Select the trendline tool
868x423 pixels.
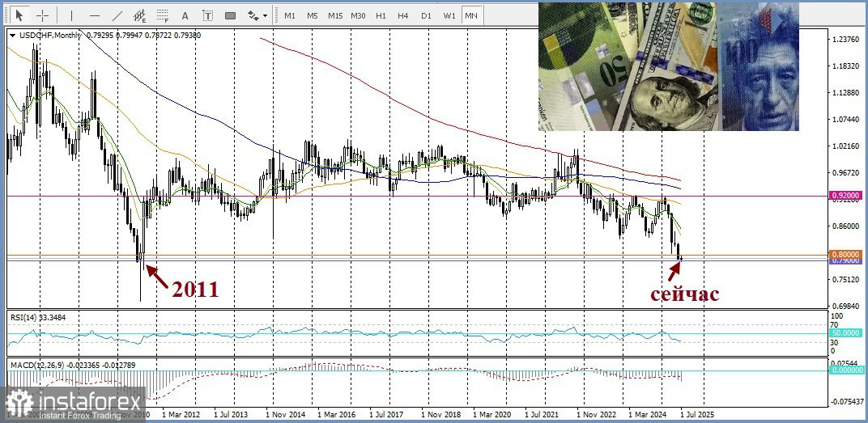coord(117,15)
